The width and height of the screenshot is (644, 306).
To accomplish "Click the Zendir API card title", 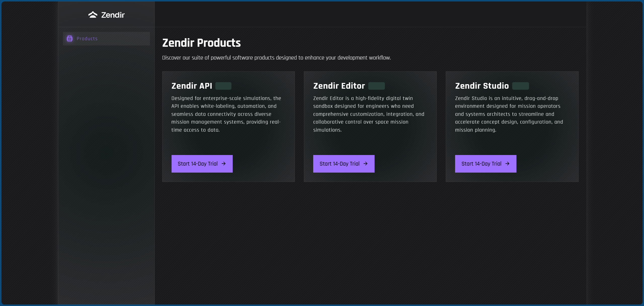I will click(x=192, y=86).
